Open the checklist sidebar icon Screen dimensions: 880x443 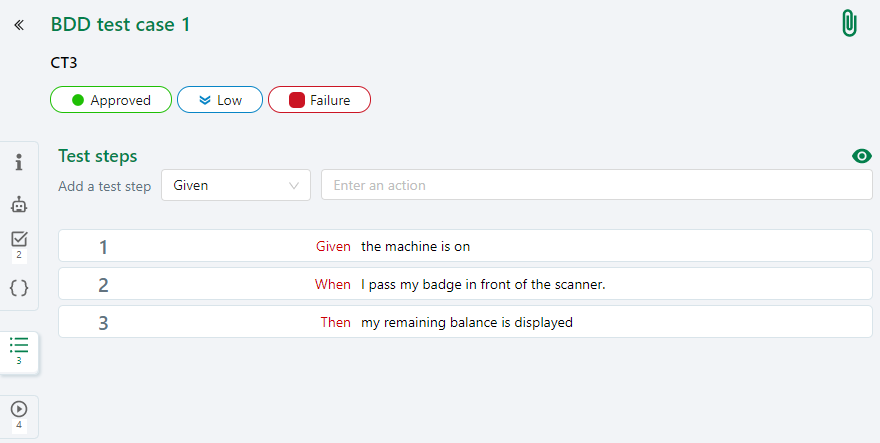coord(19,240)
